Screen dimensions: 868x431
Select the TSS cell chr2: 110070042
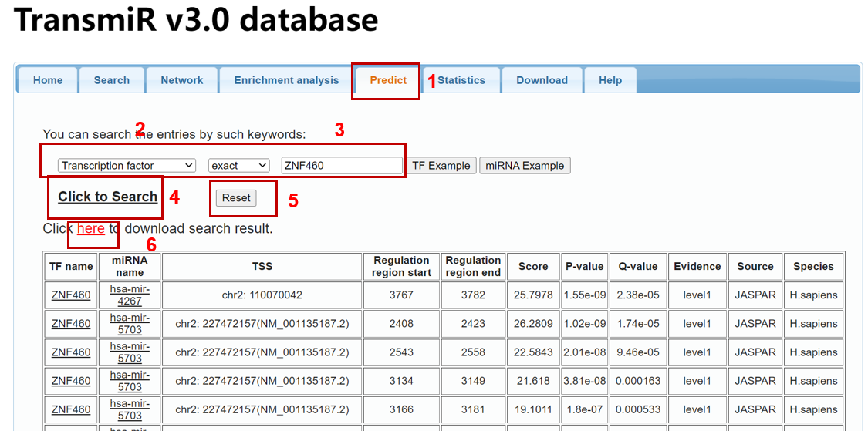click(262, 295)
